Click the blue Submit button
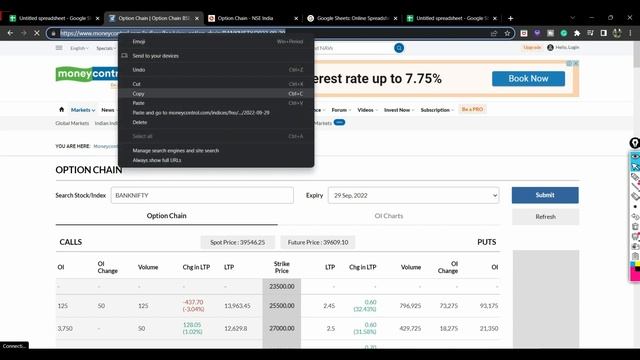640x360 pixels. click(545, 195)
